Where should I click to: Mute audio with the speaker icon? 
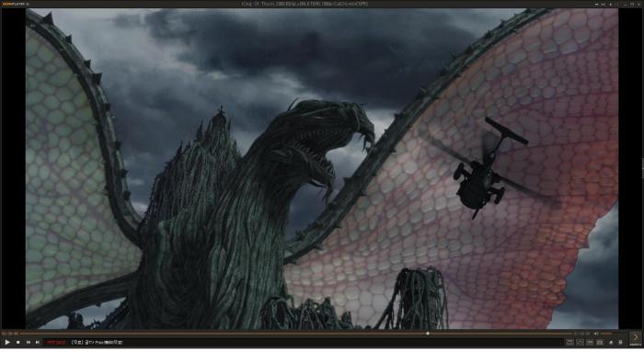pos(595,334)
